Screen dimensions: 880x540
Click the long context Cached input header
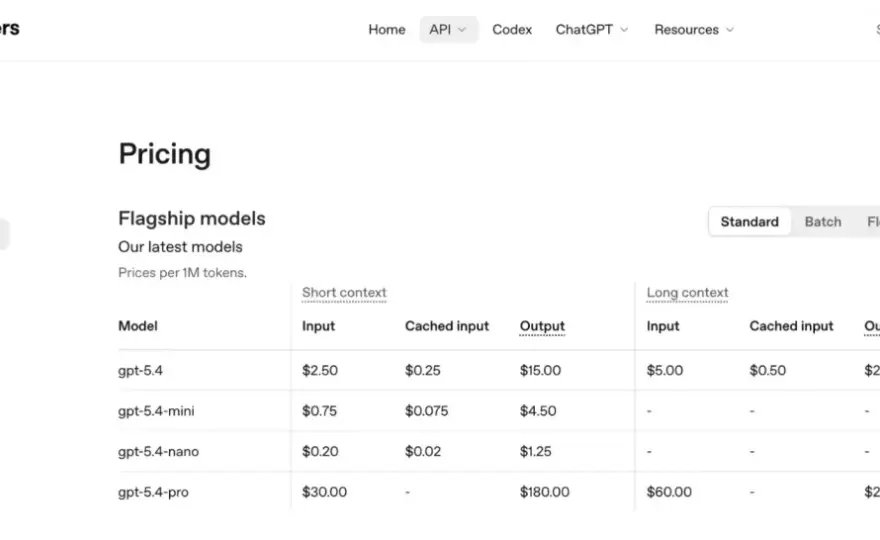(x=791, y=326)
